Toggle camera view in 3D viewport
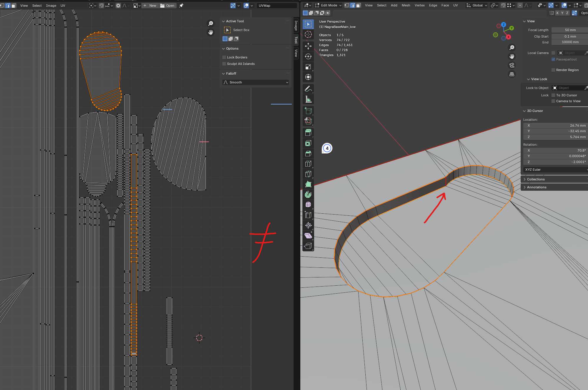 coord(512,65)
